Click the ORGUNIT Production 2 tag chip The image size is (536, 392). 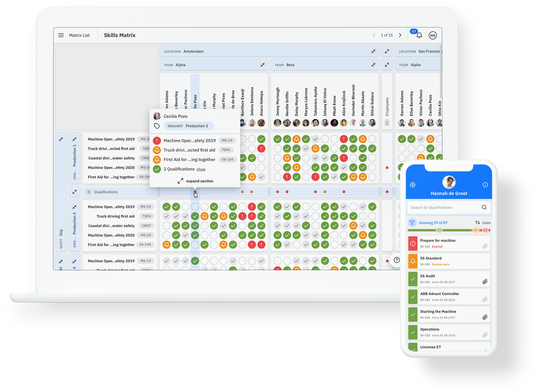tap(189, 126)
